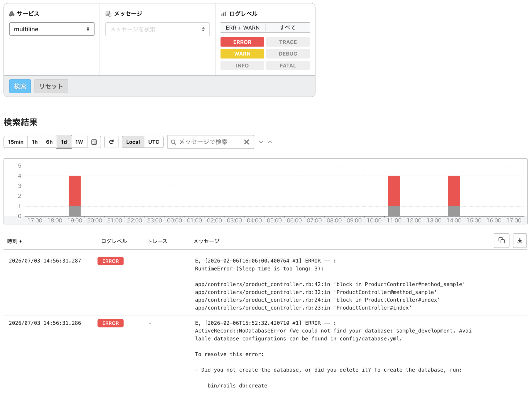Click the トレース column header

(157, 241)
